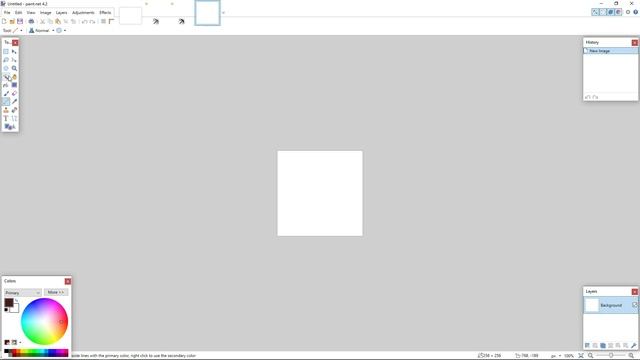Select the Ellipse Select tool

[x=6, y=68]
